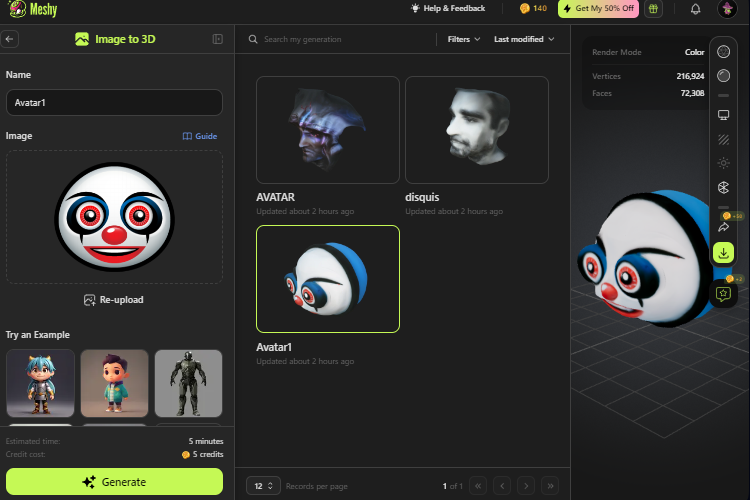Image resolution: width=750 pixels, height=500 pixels.
Task: Click the feedback star chat icon
Action: click(723, 293)
